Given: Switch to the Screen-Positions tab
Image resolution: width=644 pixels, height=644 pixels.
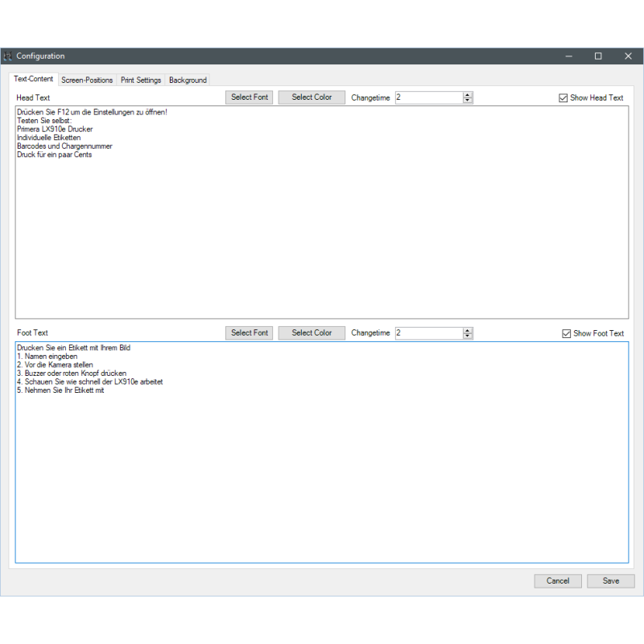Looking at the screenshot, I should [x=87, y=80].
